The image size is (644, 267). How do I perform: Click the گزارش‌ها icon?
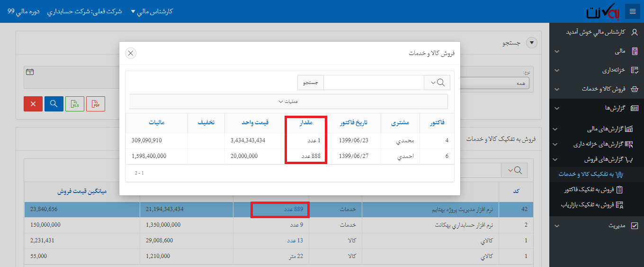point(635,108)
